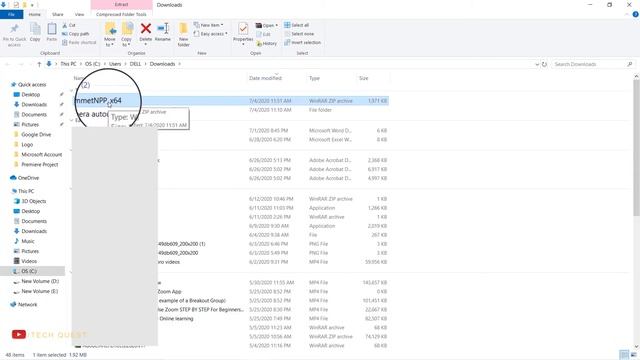Click Paste shortcut in the ribbon

click(79, 42)
